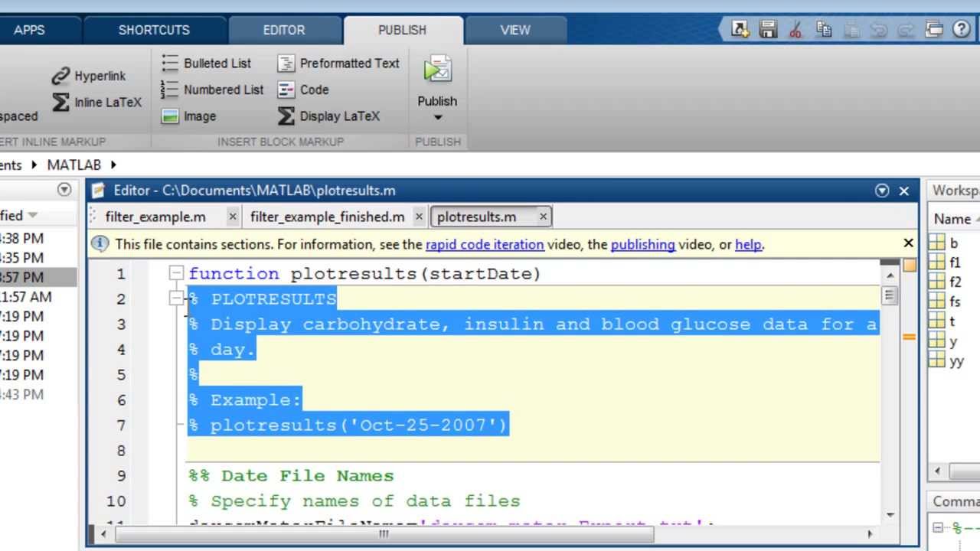
Task: Expand the path arrow before MATLAB
Action: [34, 165]
